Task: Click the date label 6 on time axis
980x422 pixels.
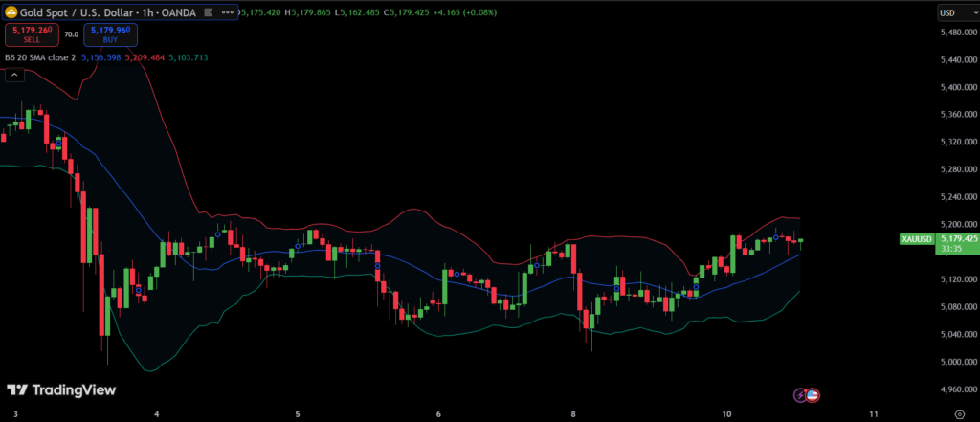Action: coord(438,414)
